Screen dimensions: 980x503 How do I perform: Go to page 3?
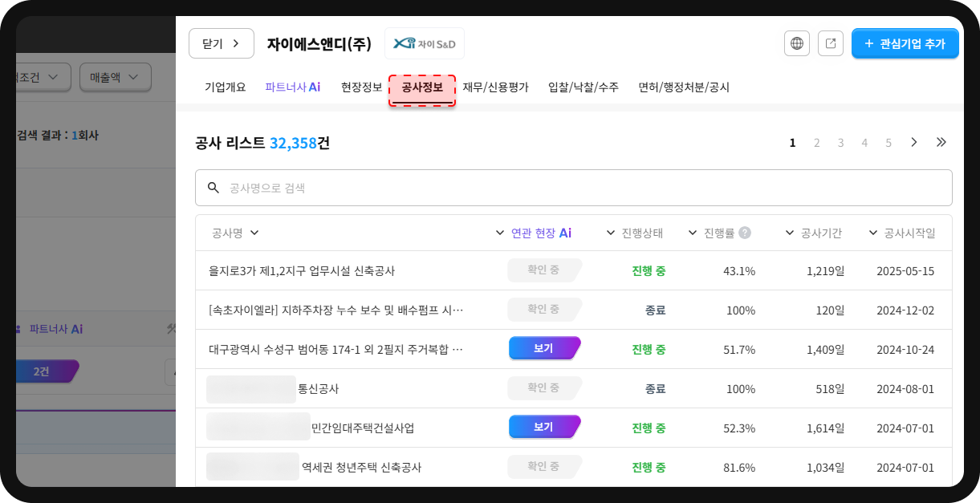coord(841,143)
